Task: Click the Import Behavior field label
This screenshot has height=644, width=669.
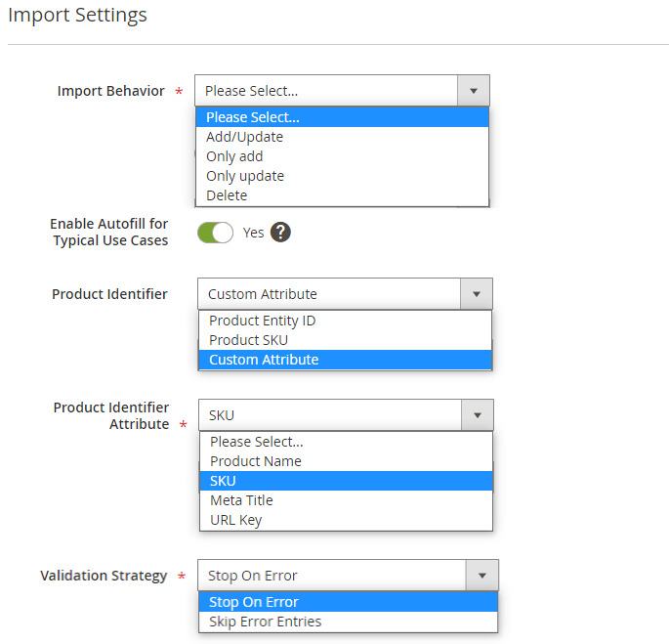Action: click(x=111, y=91)
